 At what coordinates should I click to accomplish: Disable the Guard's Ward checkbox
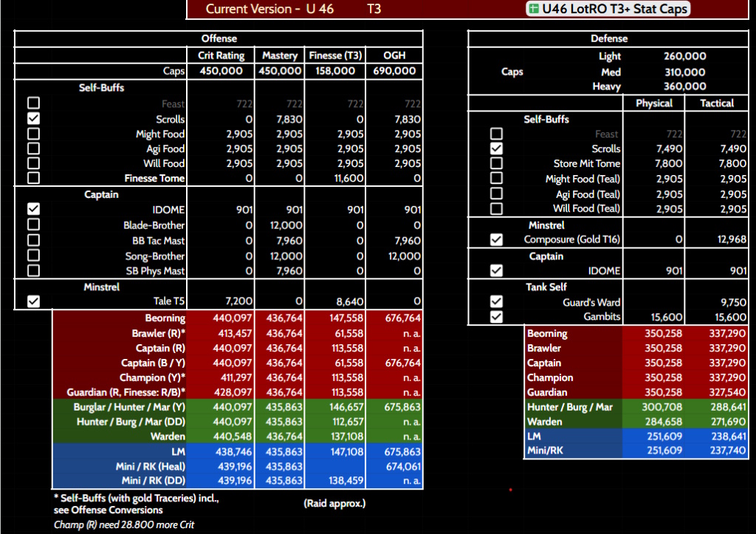[x=496, y=301]
